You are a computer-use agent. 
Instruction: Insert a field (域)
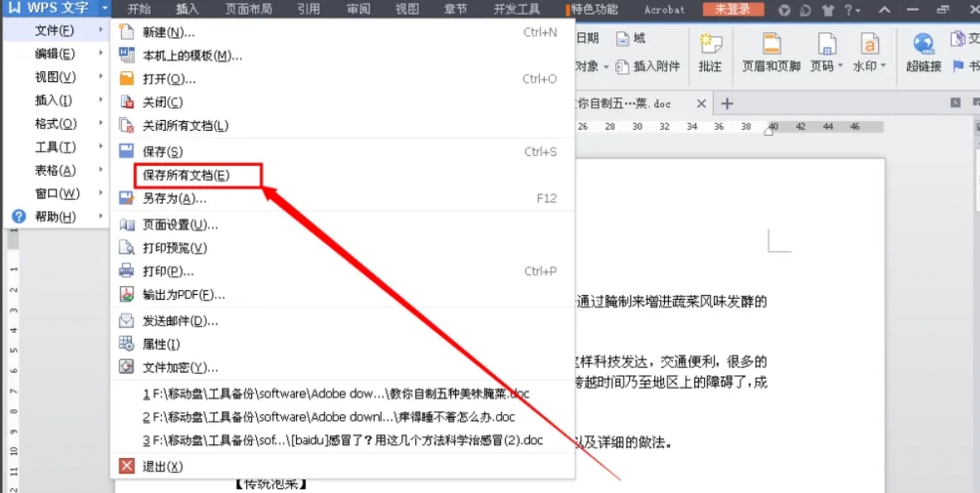point(630,37)
